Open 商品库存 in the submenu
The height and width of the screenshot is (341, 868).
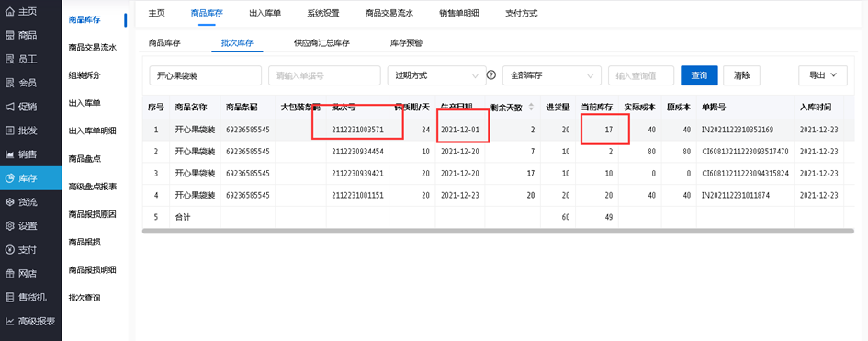pyautogui.click(x=85, y=20)
